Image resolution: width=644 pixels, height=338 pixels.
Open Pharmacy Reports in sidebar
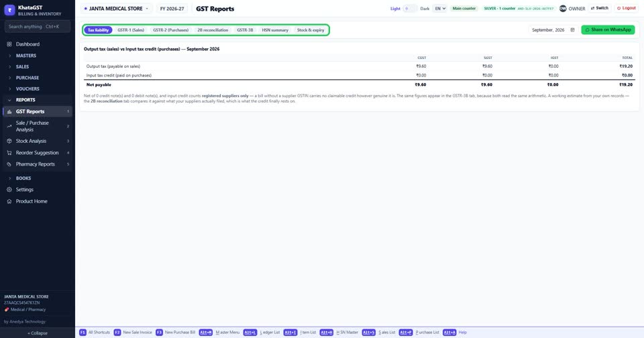coord(37,164)
